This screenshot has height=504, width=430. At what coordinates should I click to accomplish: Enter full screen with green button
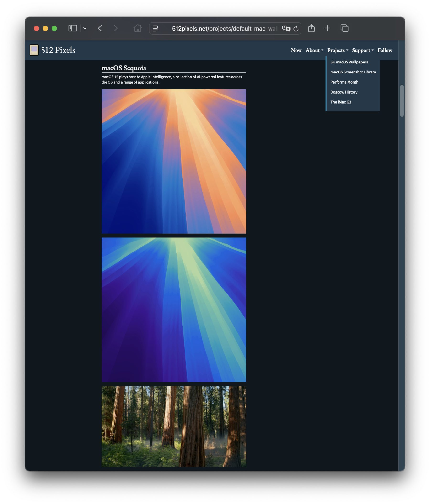click(54, 28)
